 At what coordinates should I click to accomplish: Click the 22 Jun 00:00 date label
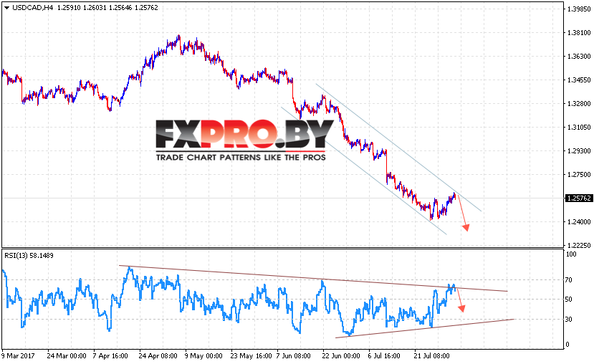point(341,356)
